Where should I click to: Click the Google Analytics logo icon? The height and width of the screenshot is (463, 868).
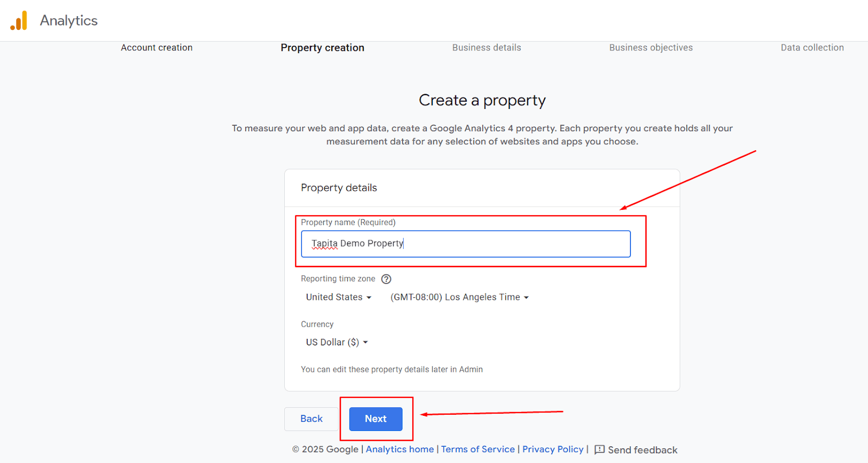pyautogui.click(x=19, y=21)
